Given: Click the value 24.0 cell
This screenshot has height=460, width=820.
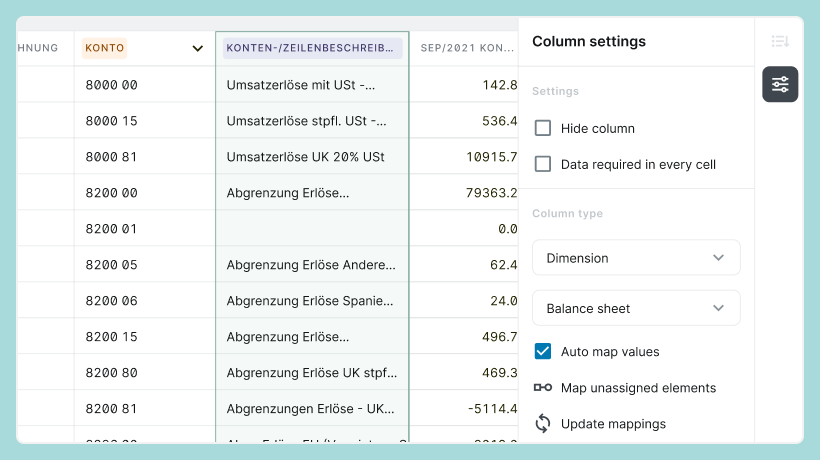Looking at the screenshot, I should point(464,301).
